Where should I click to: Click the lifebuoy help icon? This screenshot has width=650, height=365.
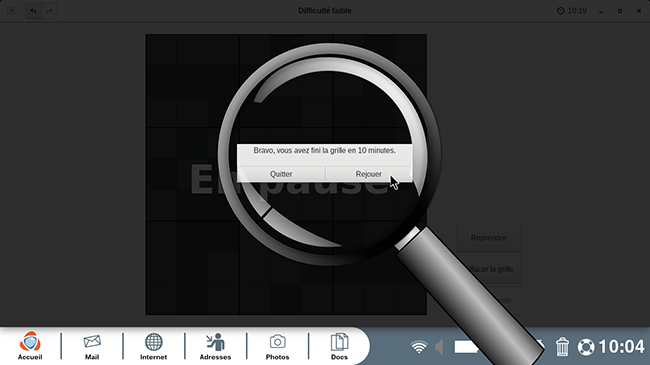586,347
